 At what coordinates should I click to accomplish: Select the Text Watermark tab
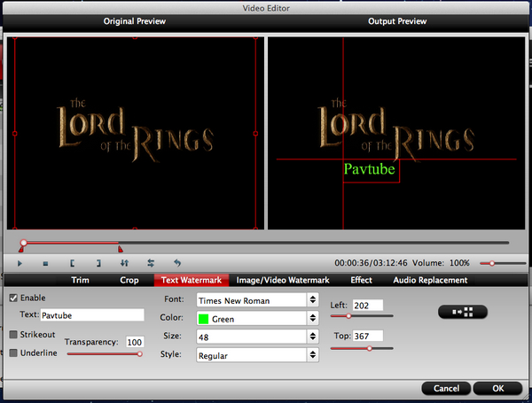(x=192, y=280)
